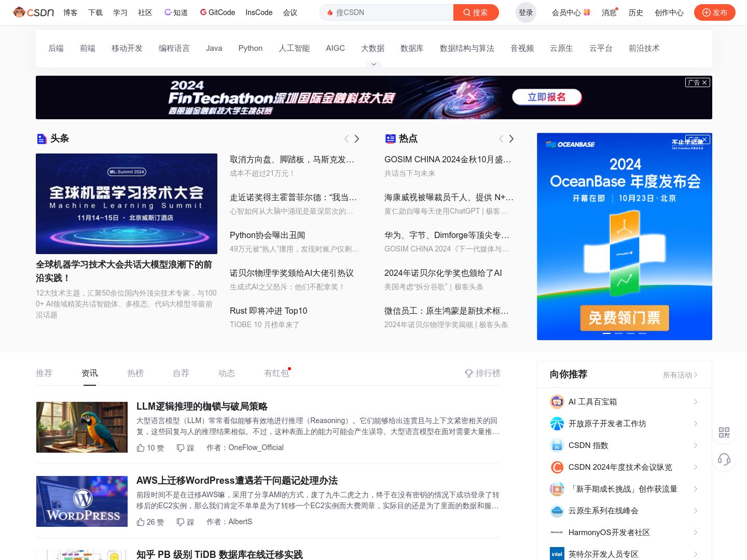Viewport: 747px width, 560px height.
Task: Switch to the 动态 tab
Action: point(227,373)
